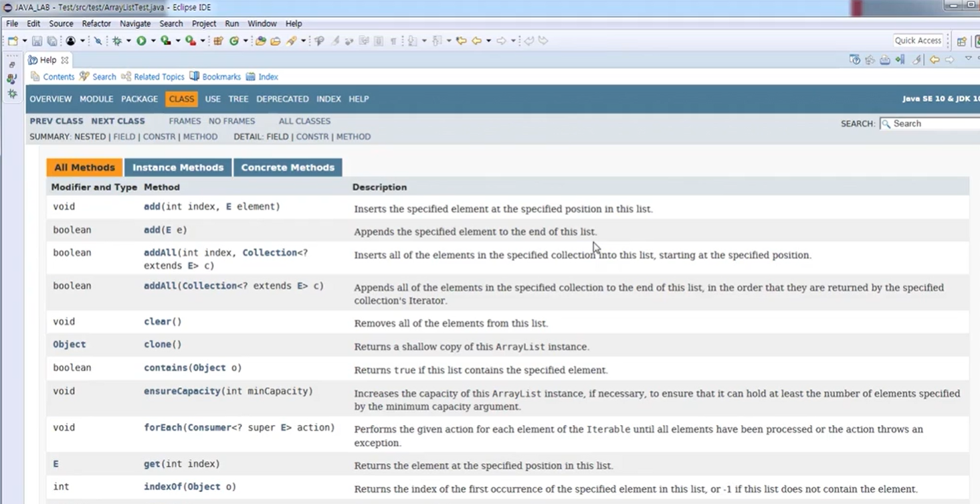
Task: Click the New file toolbar icon
Action: tap(13, 41)
